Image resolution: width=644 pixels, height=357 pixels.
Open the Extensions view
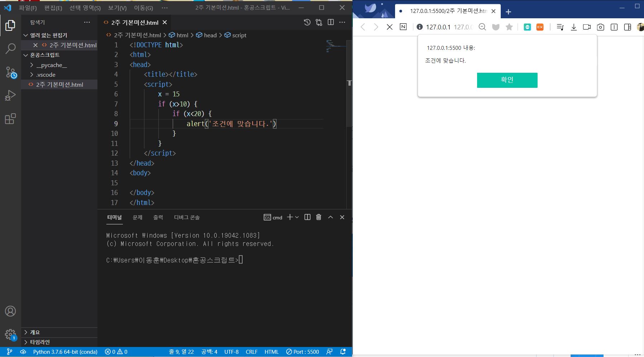click(x=10, y=119)
